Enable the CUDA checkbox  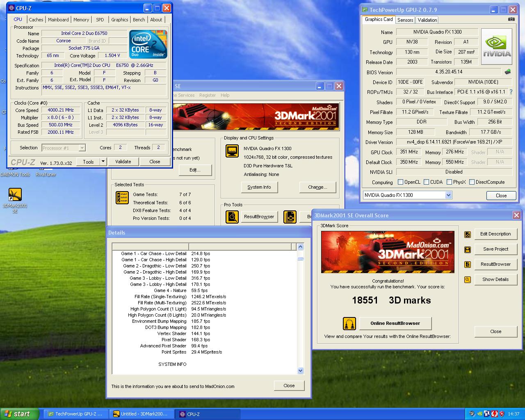click(427, 182)
